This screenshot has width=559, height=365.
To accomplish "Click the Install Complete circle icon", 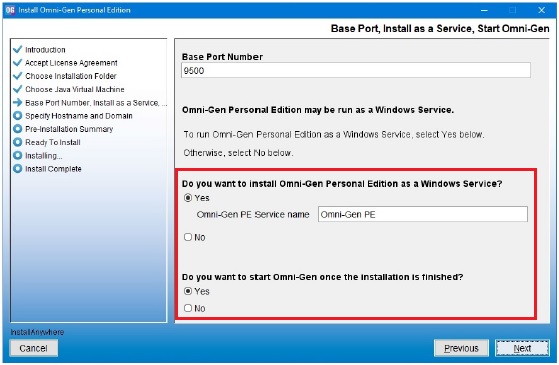I will [x=17, y=169].
